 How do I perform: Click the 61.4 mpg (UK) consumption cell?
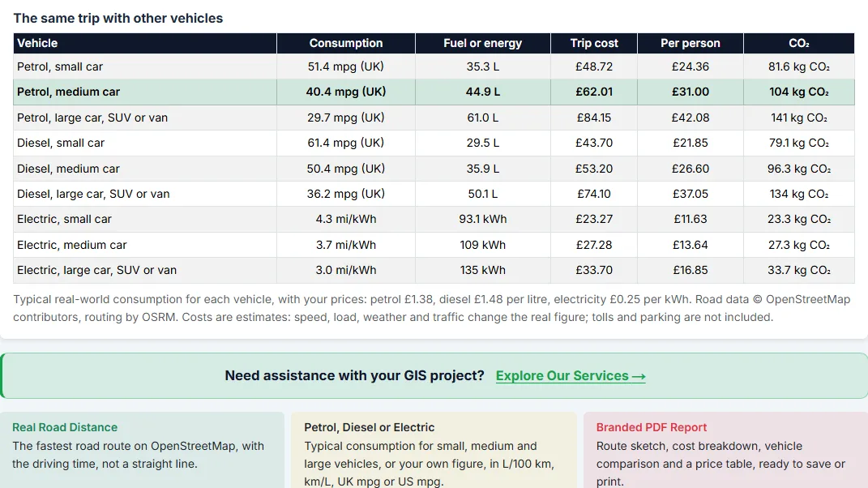346,143
